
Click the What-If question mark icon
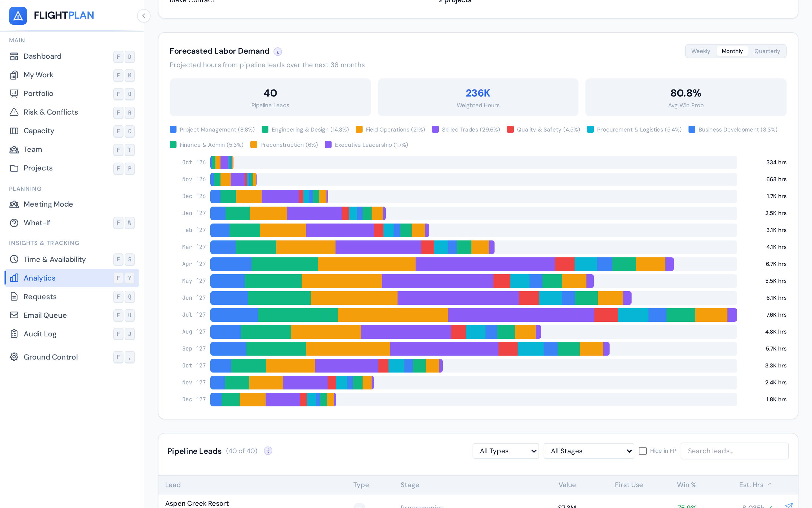(x=14, y=223)
